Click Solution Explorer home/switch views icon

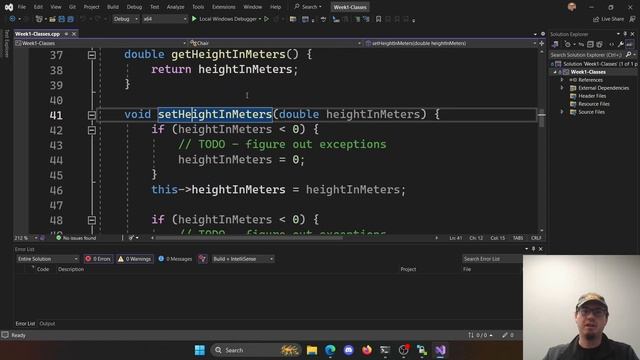[x=556, y=44]
